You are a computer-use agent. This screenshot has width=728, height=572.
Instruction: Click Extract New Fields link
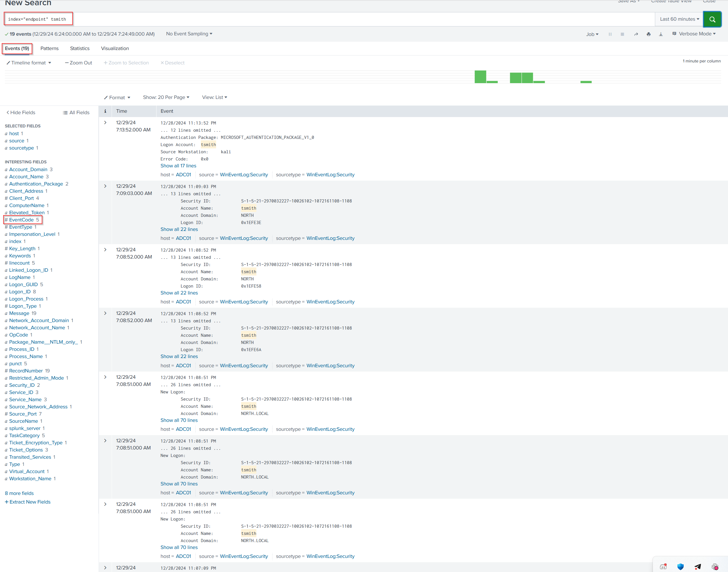(28, 502)
